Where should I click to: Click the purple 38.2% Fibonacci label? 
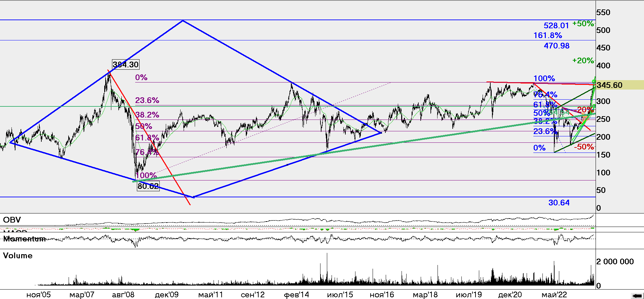pyautogui.click(x=147, y=115)
